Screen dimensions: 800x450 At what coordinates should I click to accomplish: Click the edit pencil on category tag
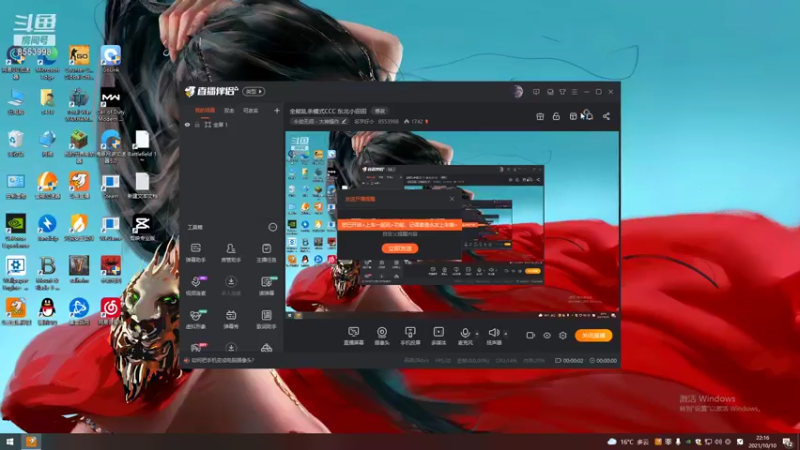[344, 121]
